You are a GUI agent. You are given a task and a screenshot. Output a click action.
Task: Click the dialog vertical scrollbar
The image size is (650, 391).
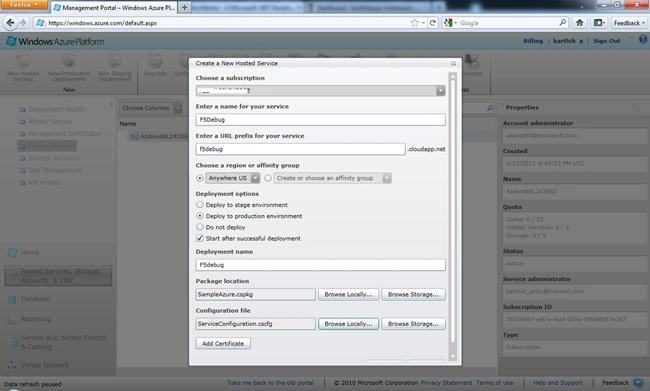453,211
